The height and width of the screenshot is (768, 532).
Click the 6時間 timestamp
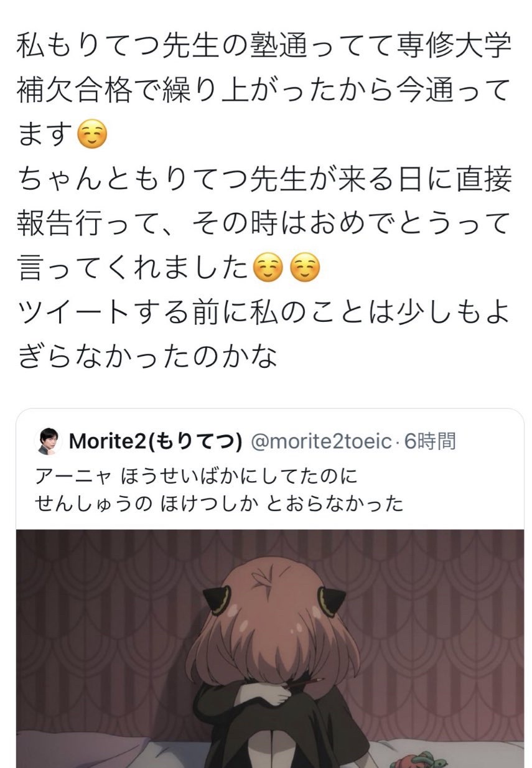430,442
